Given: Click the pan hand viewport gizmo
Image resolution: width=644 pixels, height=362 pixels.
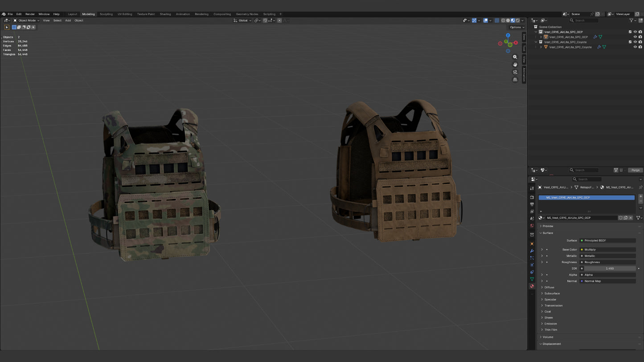Looking at the screenshot, I should pyautogui.click(x=515, y=65).
